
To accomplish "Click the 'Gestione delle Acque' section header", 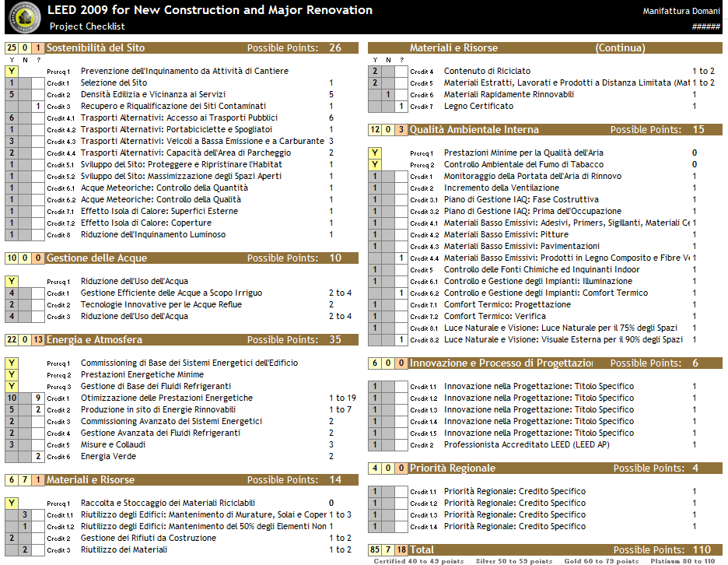I will 96,258.
